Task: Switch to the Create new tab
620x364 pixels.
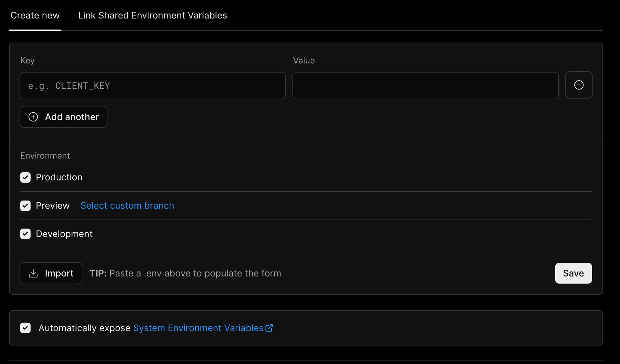Action: (35, 15)
